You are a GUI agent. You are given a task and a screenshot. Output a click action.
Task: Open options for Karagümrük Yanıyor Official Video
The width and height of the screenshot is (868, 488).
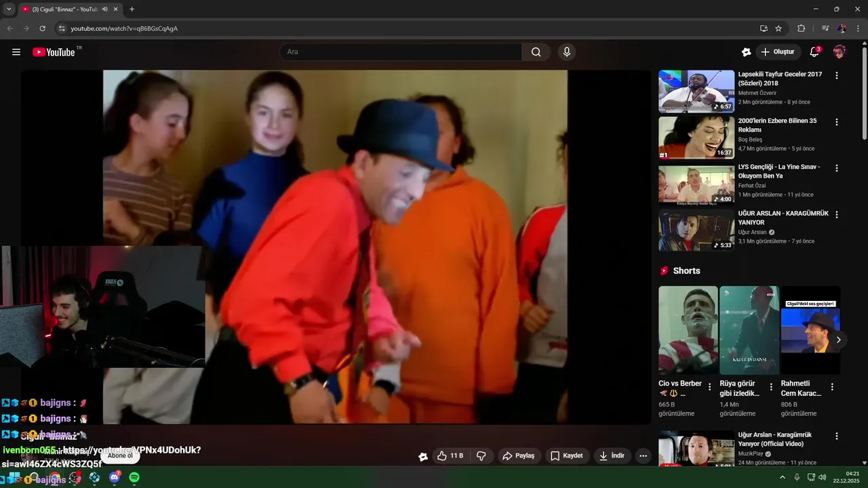pos(836,436)
